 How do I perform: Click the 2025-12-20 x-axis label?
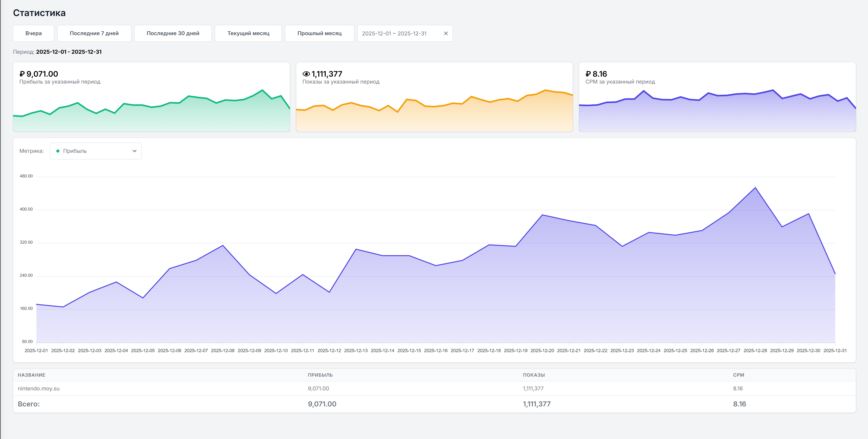[542, 350]
